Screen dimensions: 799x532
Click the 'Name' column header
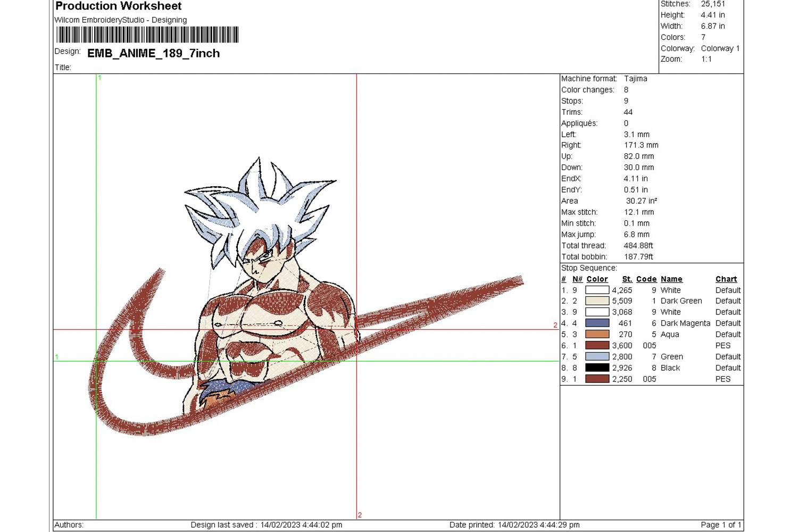click(x=671, y=279)
